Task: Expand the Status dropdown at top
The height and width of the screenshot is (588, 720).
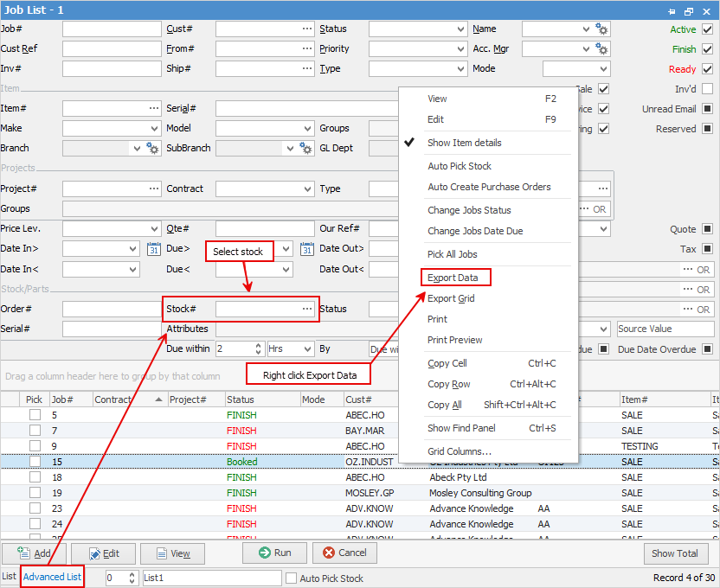Action: click(x=461, y=29)
